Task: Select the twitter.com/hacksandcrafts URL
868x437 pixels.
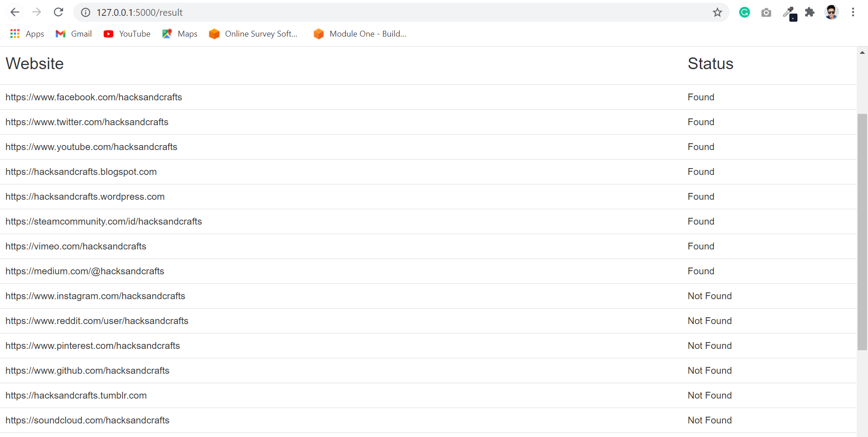Action: 87,122
